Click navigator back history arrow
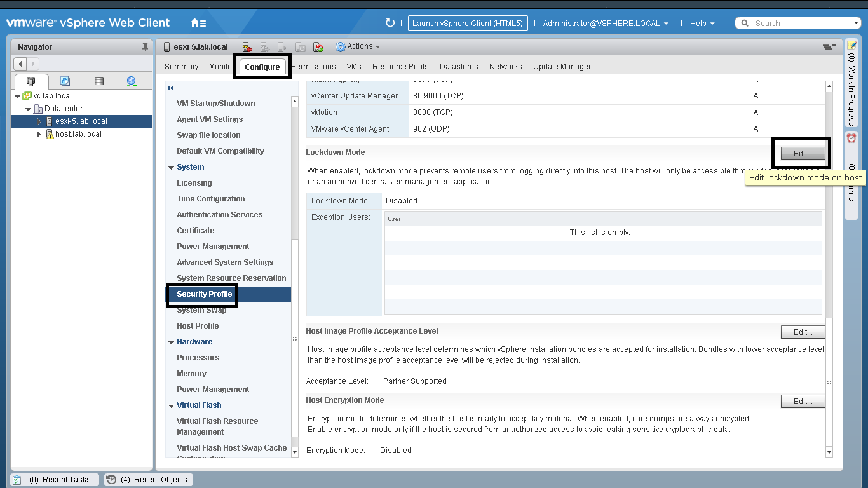868x488 pixels. (20, 64)
